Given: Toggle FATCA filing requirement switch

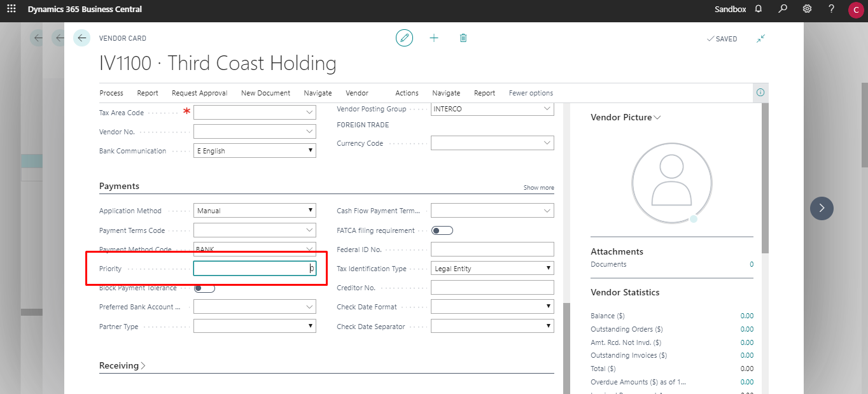Looking at the screenshot, I should click(x=442, y=230).
